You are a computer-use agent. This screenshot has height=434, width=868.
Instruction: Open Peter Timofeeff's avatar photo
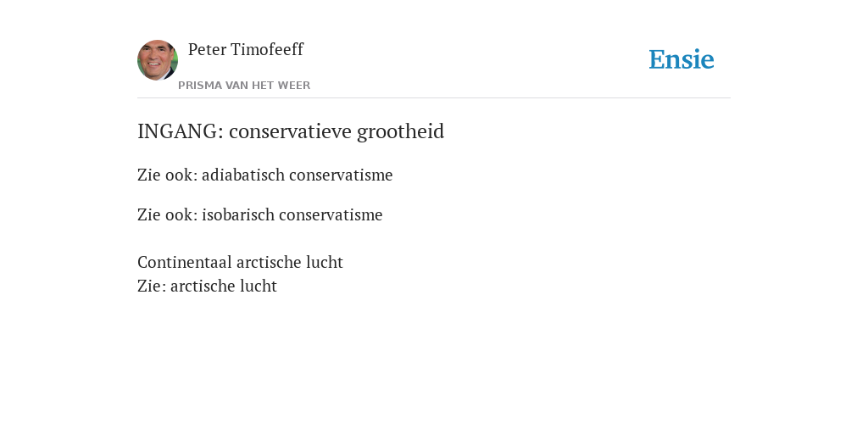point(158,60)
